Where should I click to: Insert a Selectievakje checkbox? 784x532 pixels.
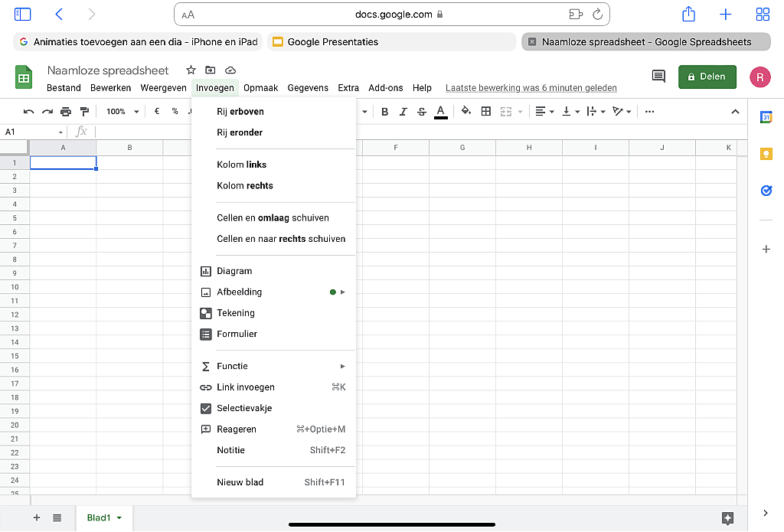273,408
